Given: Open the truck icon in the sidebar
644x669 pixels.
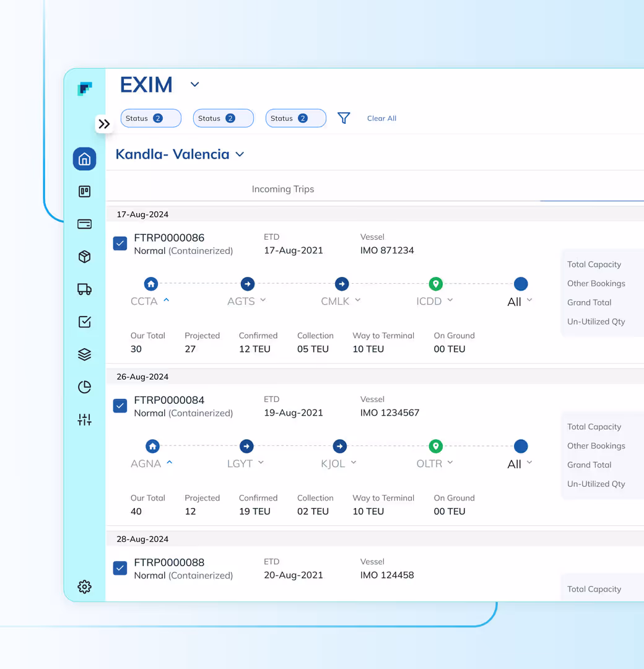Looking at the screenshot, I should [x=84, y=289].
